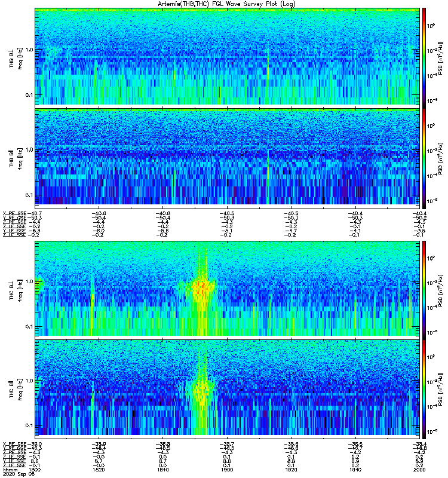Click the X_RE_GSE value -38.4 under THC panels

[x=419, y=444]
